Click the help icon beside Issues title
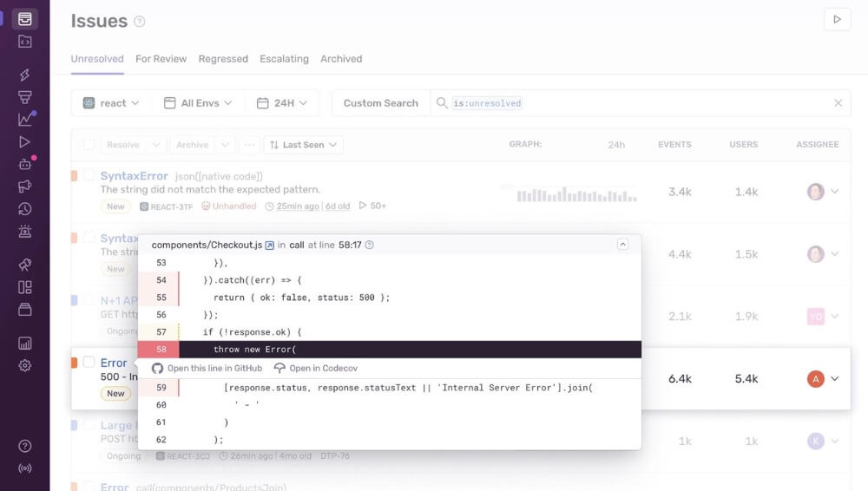Image resolution: width=868 pixels, height=491 pixels. click(x=140, y=22)
